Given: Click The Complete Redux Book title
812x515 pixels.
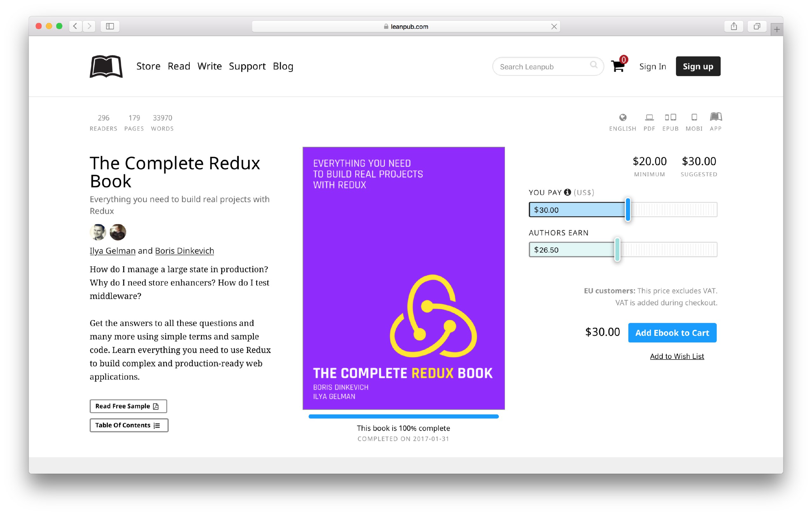Looking at the screenshot, I should click(x=175, y=172).
